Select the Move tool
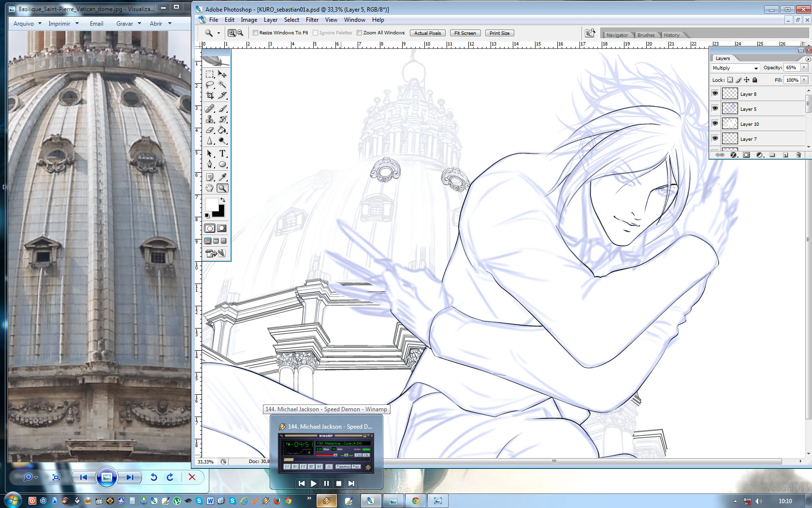The width and height of the screenshot is (812, 508). pyautogui.click(x=222, y=74)
